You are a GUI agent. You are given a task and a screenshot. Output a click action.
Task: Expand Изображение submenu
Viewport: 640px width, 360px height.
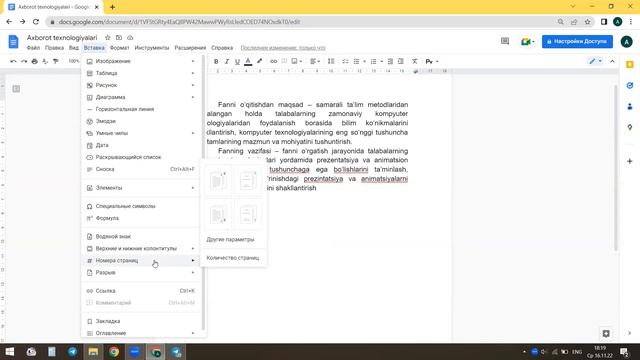pyautogui.click(x=141, y=61)
